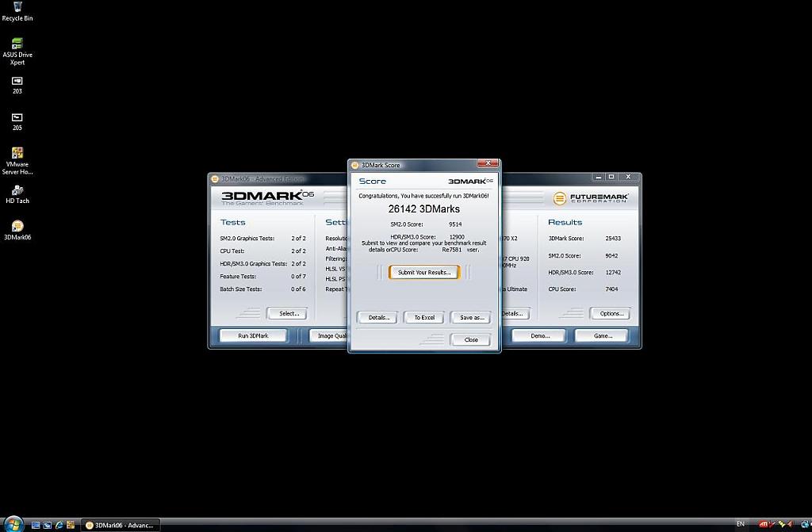Launch Internet Explorer from quick launch

click(x=59, y=526)
